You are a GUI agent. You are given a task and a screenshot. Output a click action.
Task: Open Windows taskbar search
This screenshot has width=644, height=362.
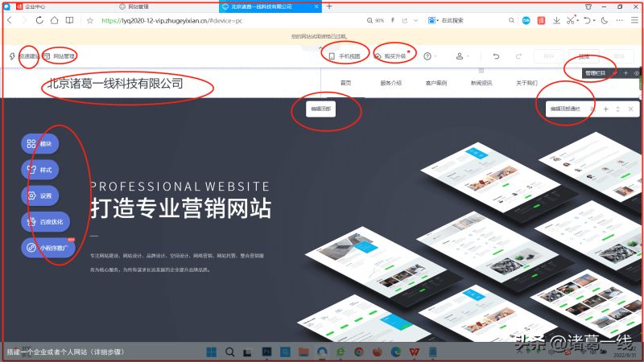[x=230, y=352]
